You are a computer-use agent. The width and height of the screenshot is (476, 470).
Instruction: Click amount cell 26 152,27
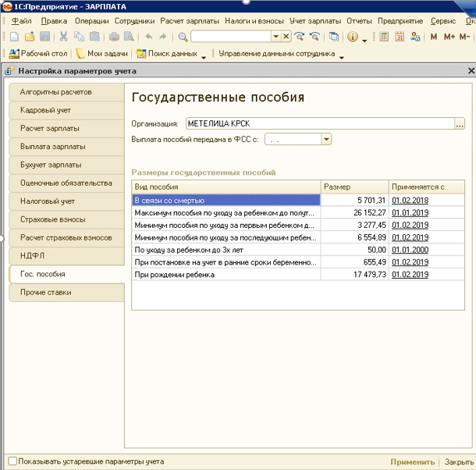(354, 212)
